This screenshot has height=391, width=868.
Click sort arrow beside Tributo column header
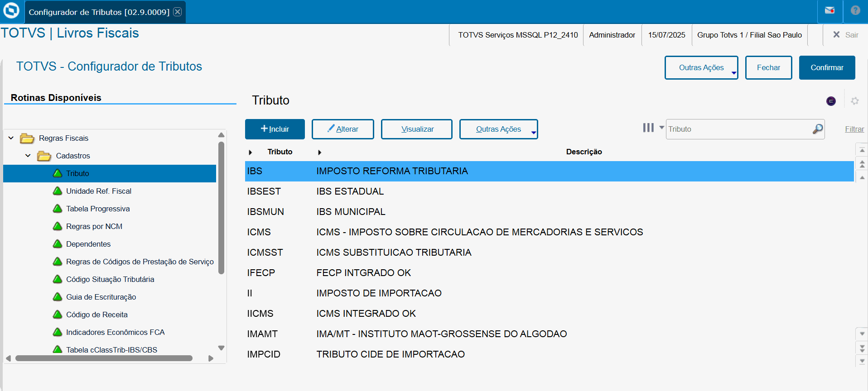coord(250,153)
